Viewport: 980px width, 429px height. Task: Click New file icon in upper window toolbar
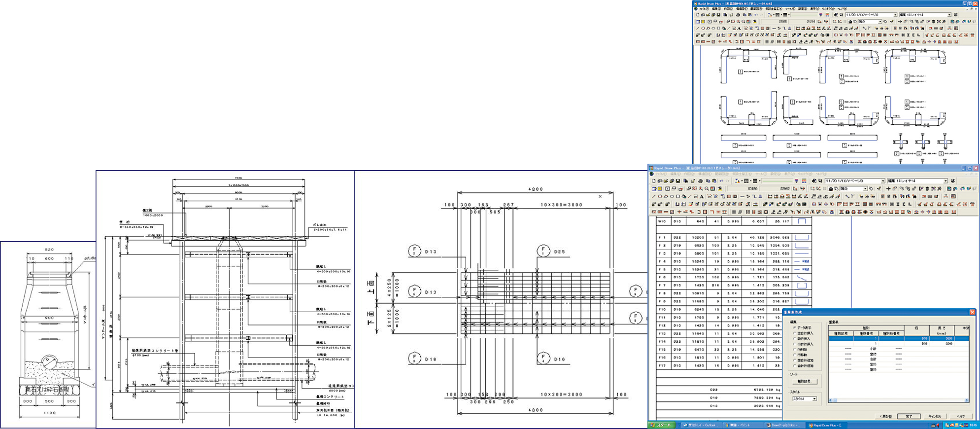698,15
